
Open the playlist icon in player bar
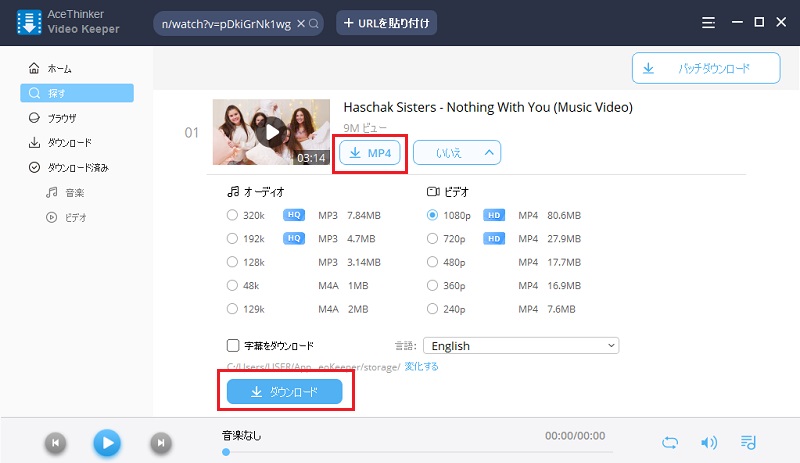[748, 442]
